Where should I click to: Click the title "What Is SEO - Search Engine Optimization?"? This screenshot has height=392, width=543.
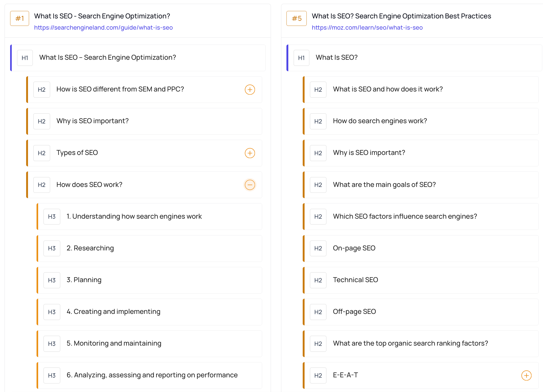(102, 16)
